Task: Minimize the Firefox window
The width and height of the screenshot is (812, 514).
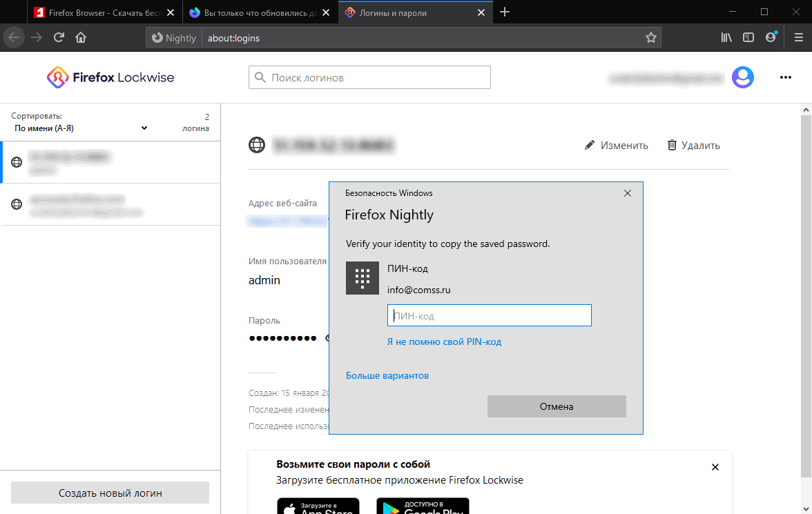Action: [x=732, y=12]
